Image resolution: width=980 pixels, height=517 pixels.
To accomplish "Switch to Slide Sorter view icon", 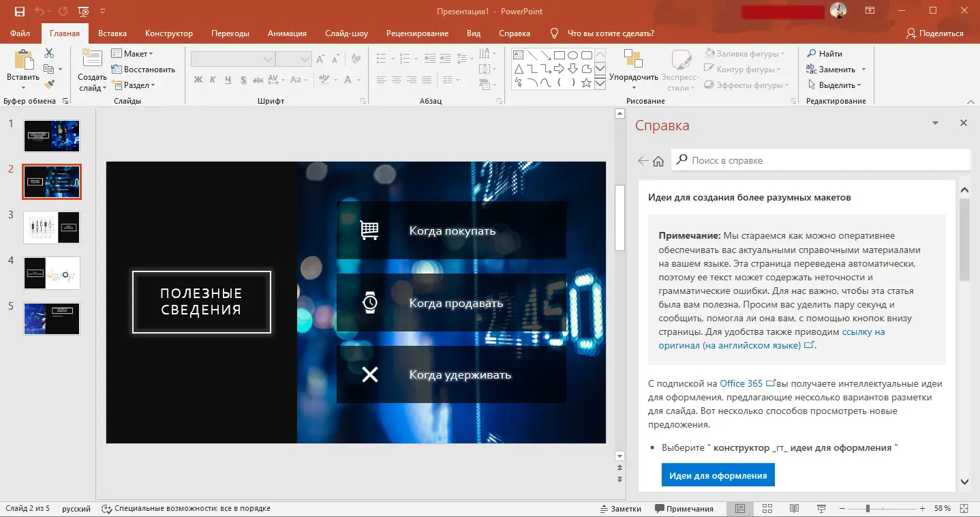I will 767,509.
